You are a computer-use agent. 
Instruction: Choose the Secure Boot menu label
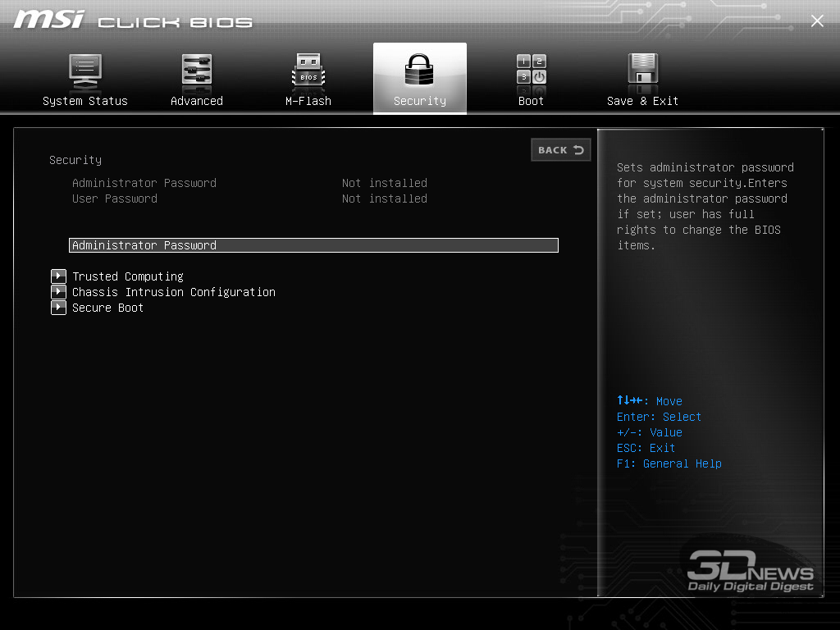pyautogui.click(x=108, y=308)
